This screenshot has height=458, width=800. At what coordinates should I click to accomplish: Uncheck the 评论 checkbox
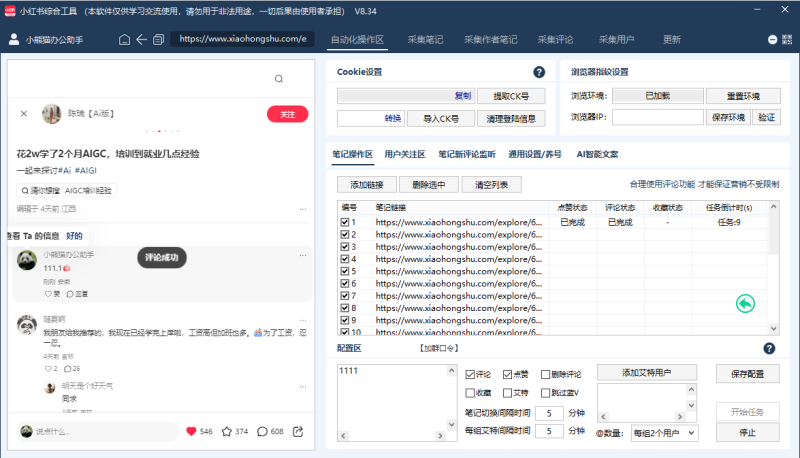[470, 374]
